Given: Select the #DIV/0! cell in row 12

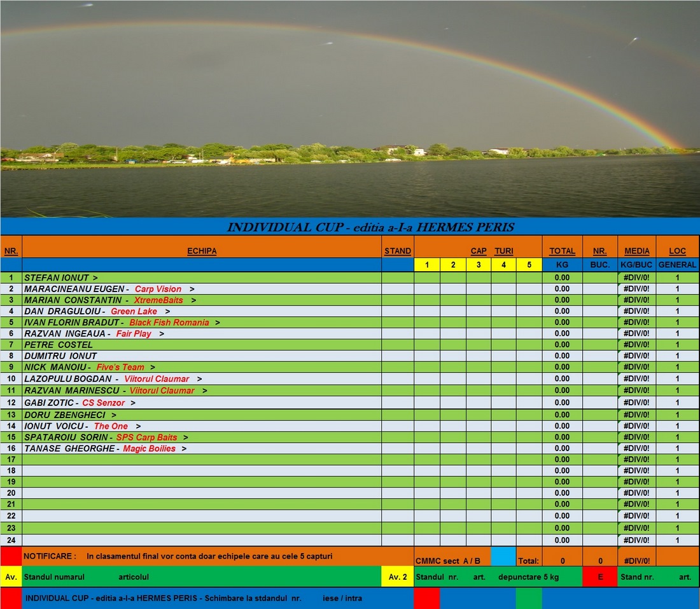Looking at the screenshot, I should [636, 403].
